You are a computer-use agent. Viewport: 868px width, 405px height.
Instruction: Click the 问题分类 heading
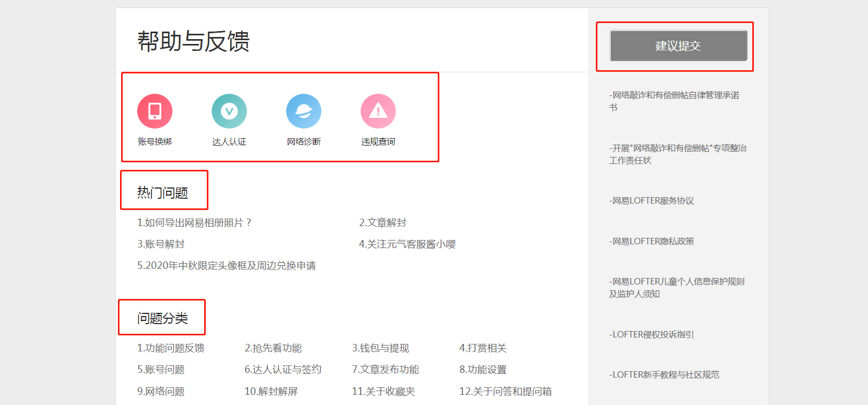[x=162, y=318]
